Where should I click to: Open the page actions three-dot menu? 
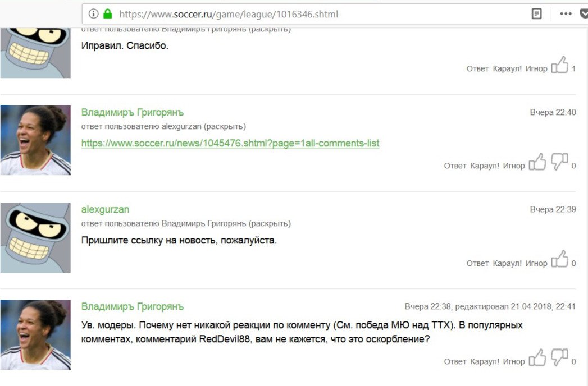566,14
